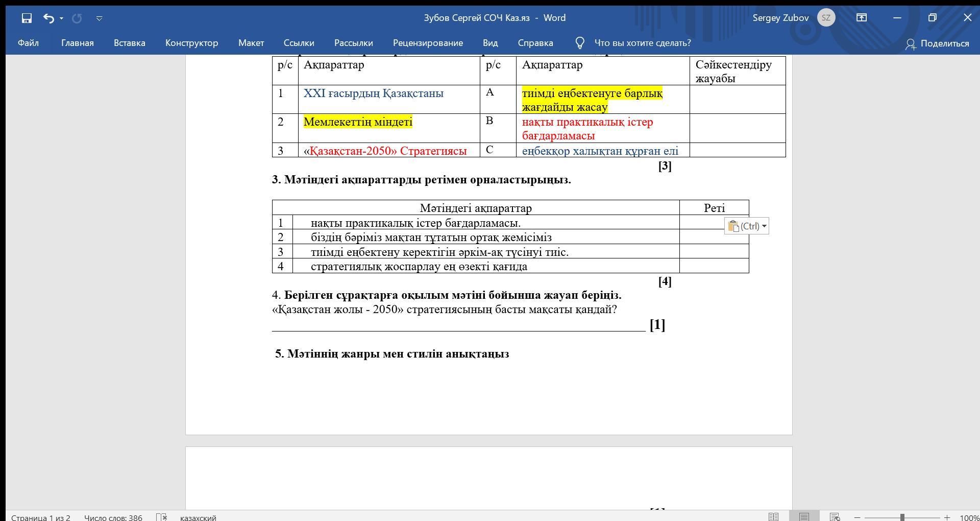Select the Print Layout view button

(804, 517)
